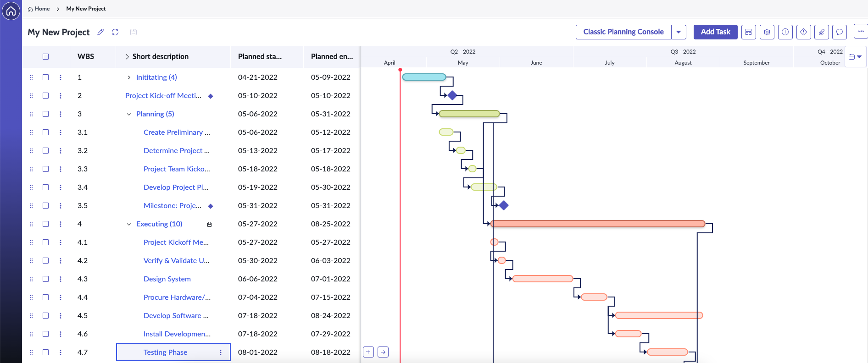Check the select-all checkbox in table header

tap(46, 57)
